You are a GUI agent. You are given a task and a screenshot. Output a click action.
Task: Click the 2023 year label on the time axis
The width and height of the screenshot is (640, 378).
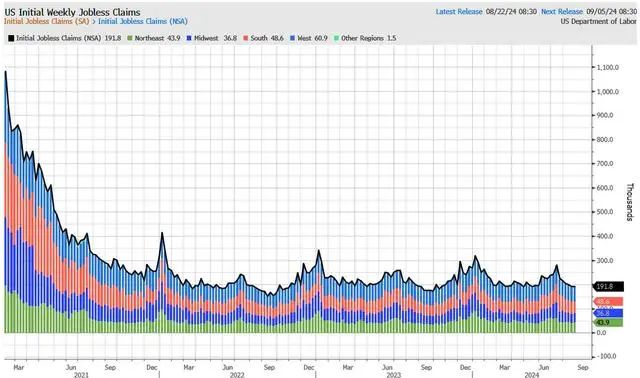[394, 374]
